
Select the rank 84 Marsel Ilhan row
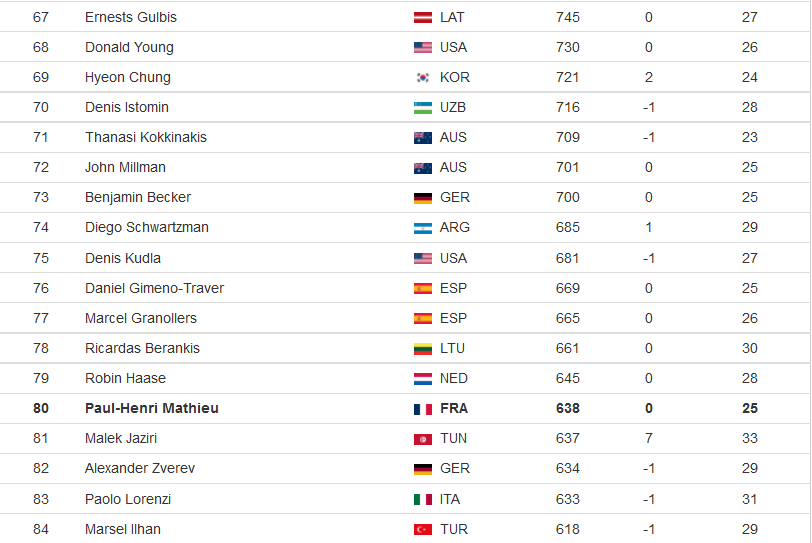coord(405,529)
